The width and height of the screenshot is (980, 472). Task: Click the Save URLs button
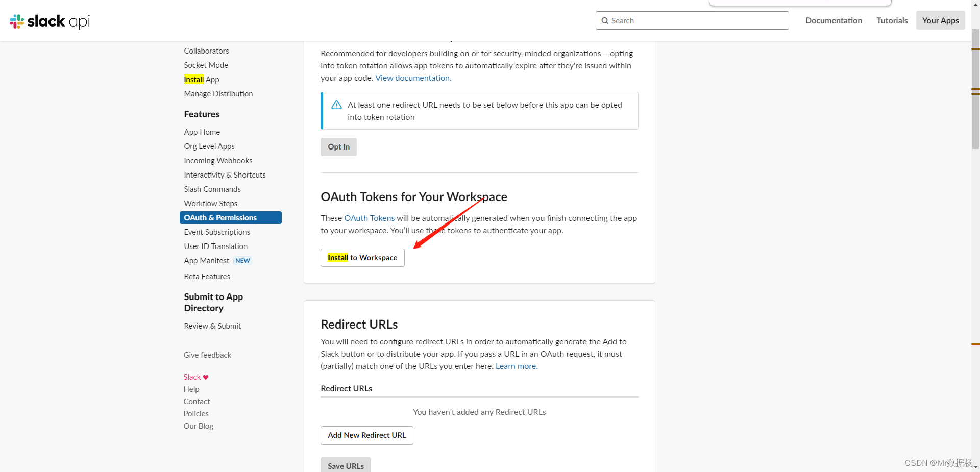[346, 465]
